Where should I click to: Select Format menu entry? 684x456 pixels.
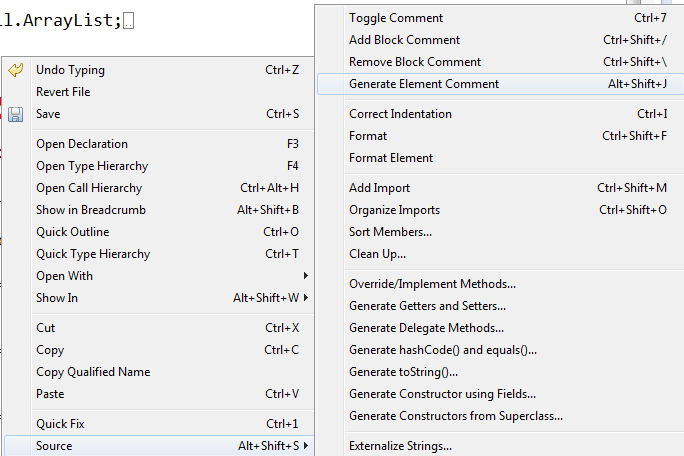pyautogui.click(x=368, y=136)
